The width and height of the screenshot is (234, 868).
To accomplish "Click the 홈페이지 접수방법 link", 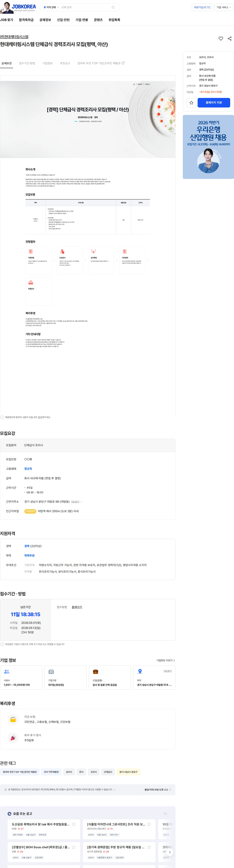I will [77, 607].
